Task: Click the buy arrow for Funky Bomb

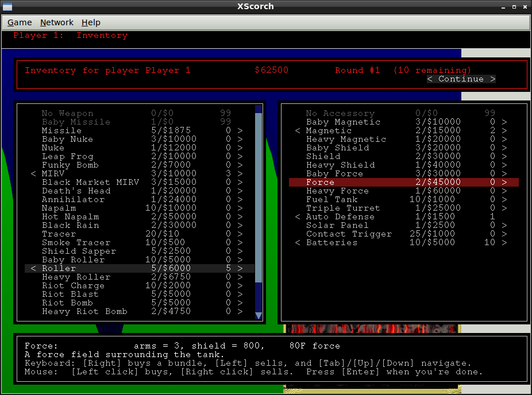Action: (x=240, y=165)
